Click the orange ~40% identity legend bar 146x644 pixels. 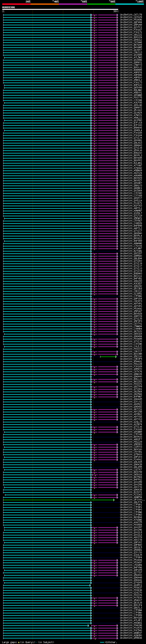45,4
